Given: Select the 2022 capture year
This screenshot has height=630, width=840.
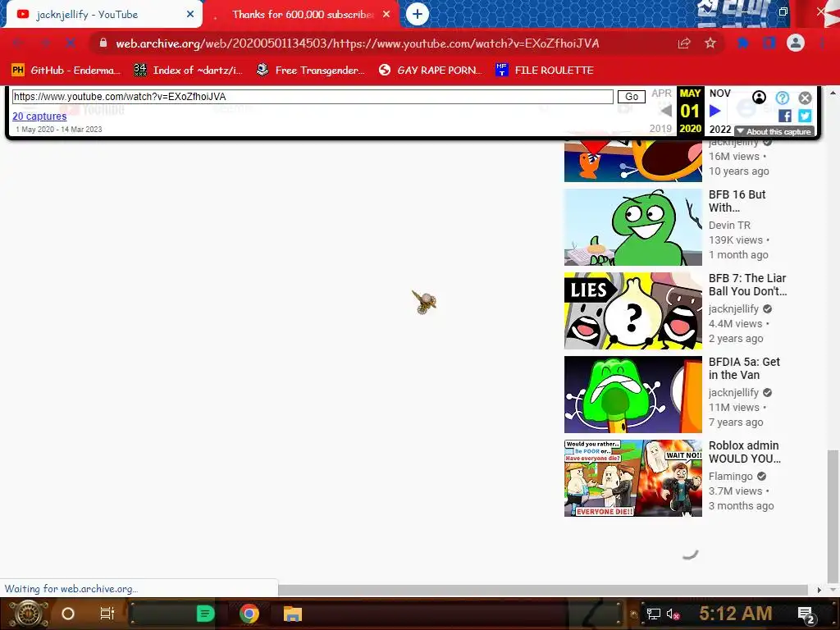Looking at the screenshot, I should (720, 129).
